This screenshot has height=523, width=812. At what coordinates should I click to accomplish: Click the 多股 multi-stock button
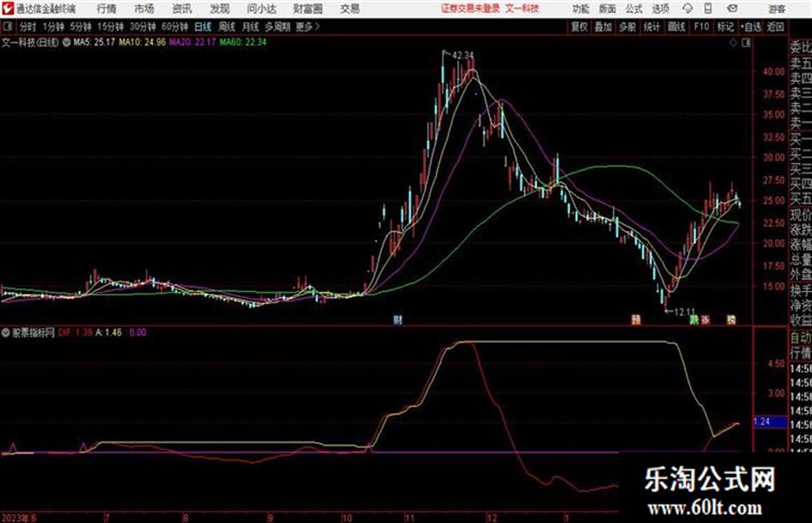tap(627, 27)
